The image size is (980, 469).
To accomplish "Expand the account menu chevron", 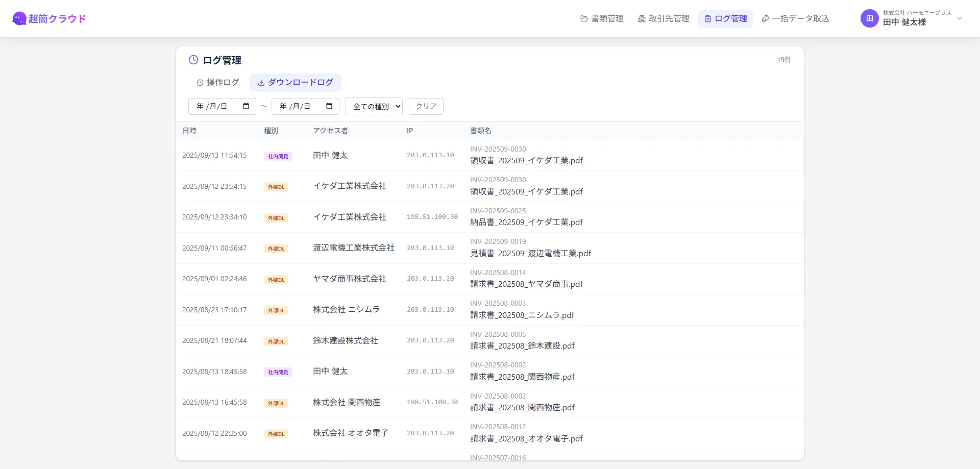I will pyautogui.click(x=960, y=19).
